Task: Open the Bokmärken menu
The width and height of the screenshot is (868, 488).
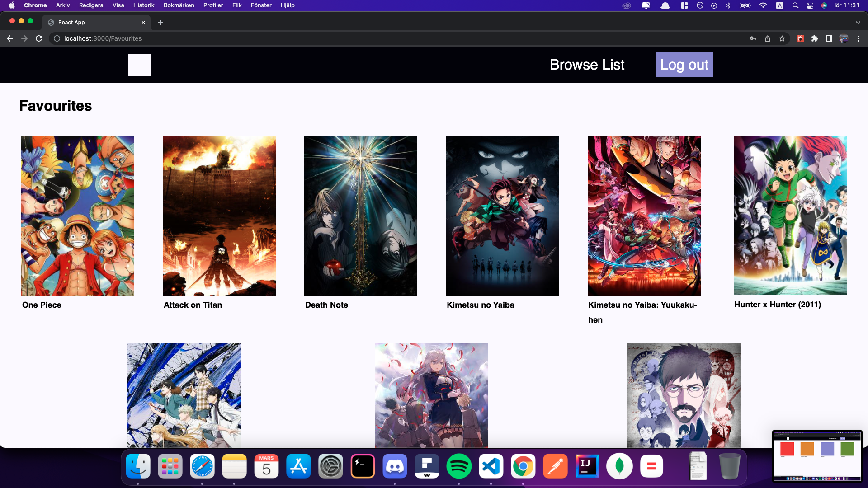Action: click(x=179, y=5)
